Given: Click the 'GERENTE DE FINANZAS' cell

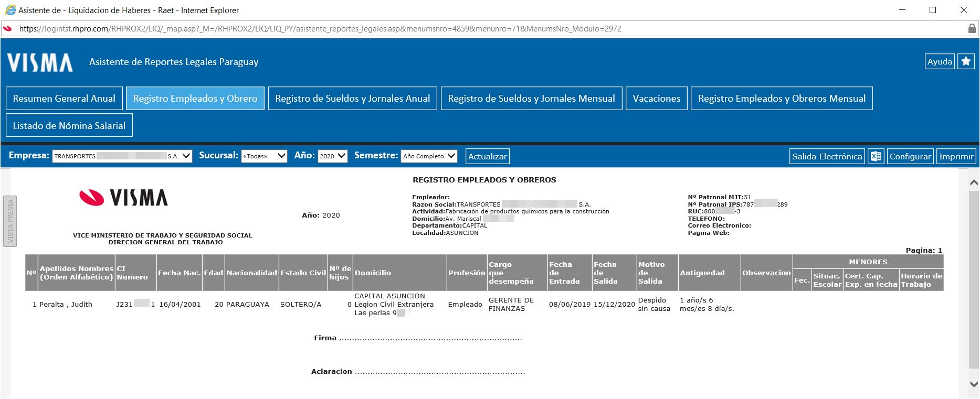Looking at the screenshot, I should (x=511, y=304).
